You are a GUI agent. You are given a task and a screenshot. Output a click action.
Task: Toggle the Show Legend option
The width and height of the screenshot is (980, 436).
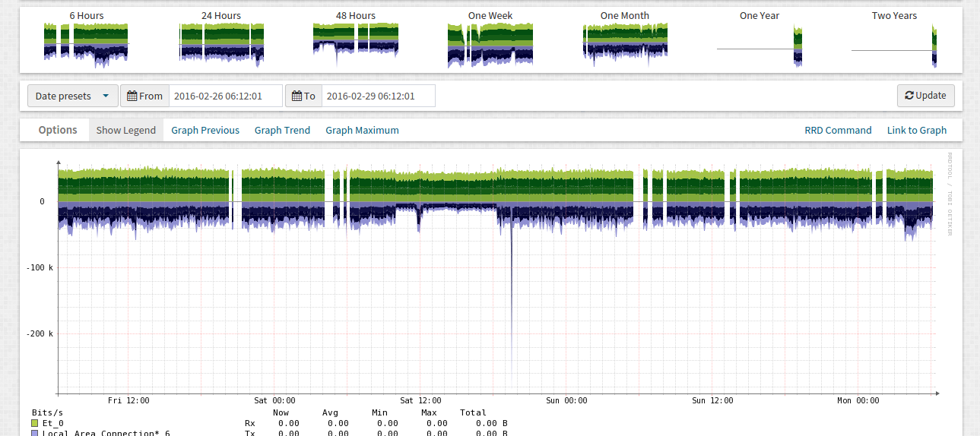tap(126, 130)
